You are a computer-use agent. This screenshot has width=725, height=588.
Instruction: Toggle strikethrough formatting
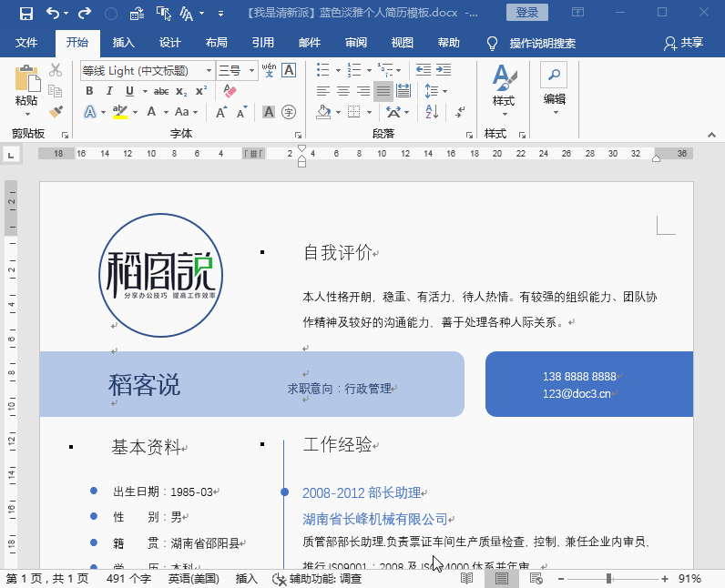[161, 91]
